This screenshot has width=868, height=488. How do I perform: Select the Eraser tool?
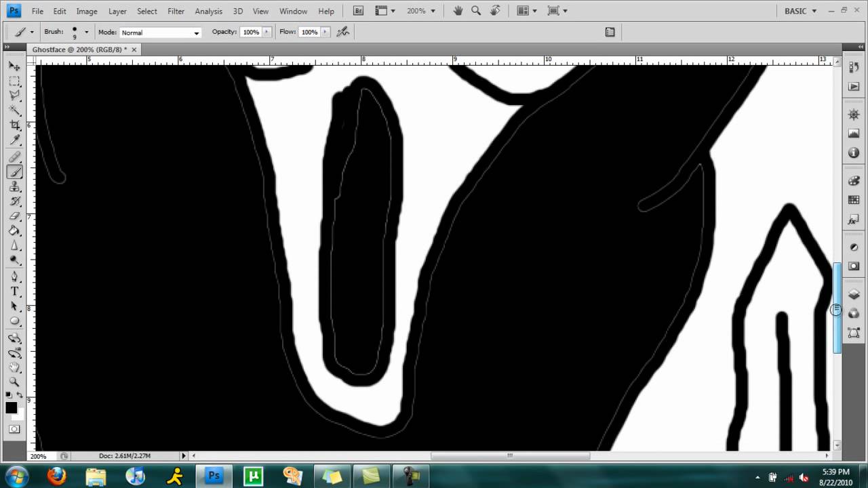click(14, 216)
